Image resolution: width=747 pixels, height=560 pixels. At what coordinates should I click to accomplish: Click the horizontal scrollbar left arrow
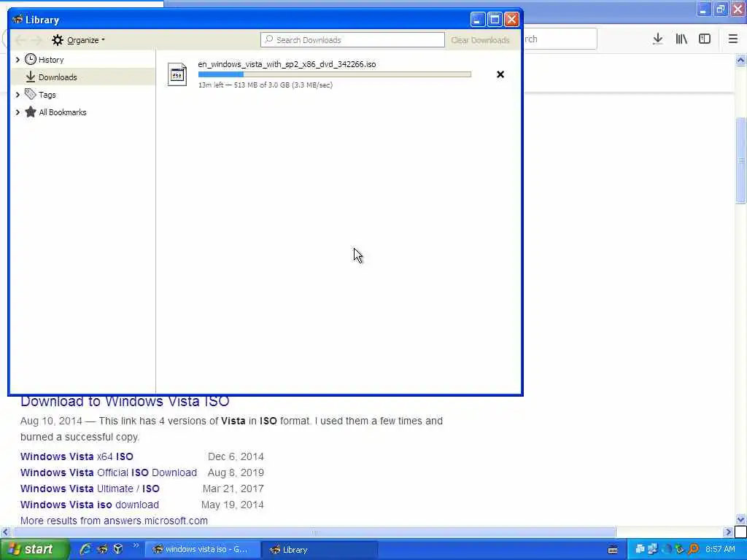(x=5, y=532)
